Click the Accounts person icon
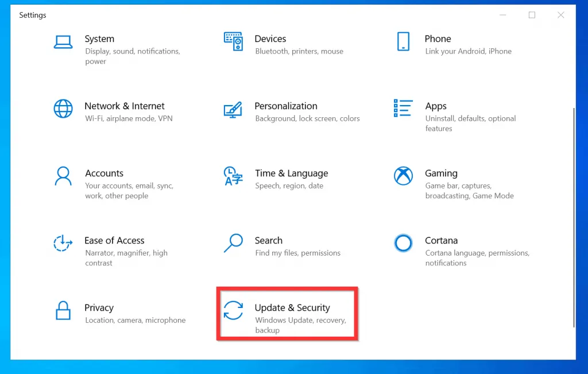This screenshot has height=374, width=588. pyautogui.click(x=63, y=176)
